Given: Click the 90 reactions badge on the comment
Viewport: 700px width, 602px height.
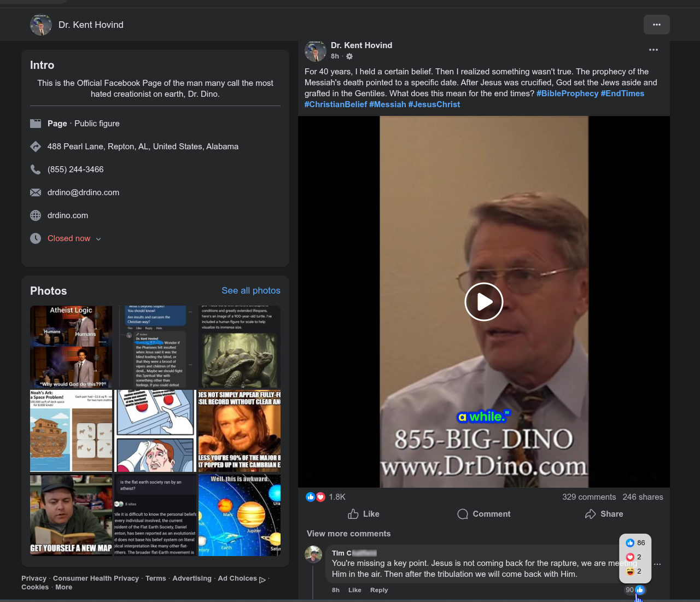Looking at the screenshot, I should pos(634,590).
